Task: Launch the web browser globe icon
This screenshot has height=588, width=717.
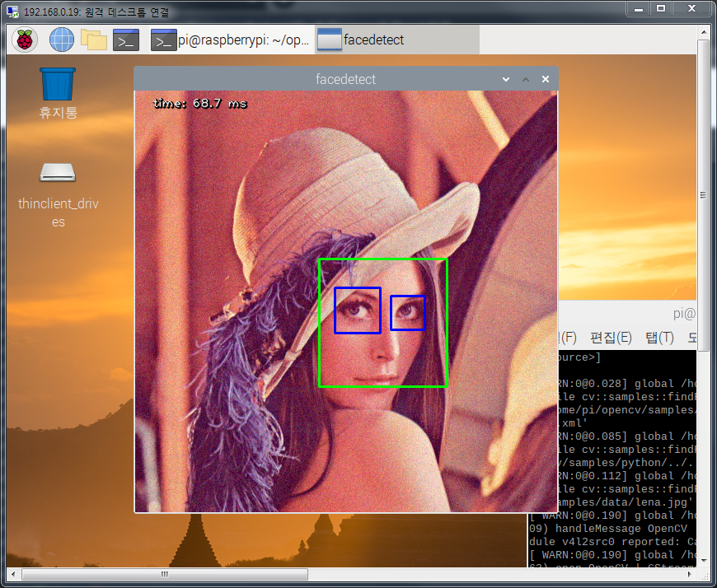Action: (62, 40)
